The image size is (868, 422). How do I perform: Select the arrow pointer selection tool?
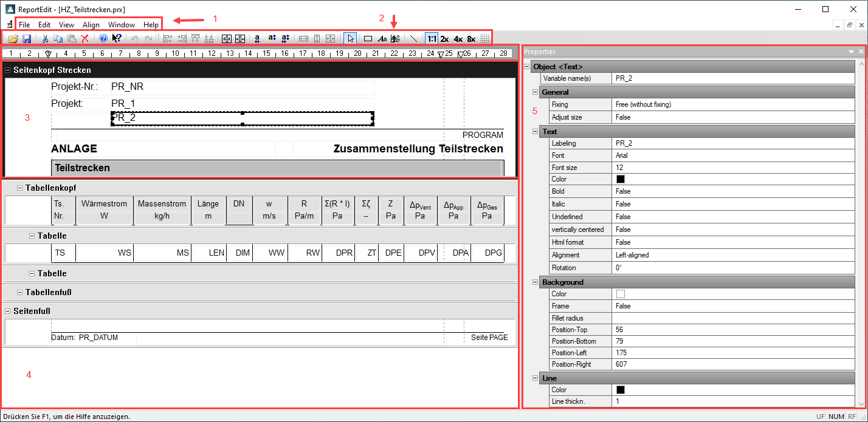coord(351,38)
